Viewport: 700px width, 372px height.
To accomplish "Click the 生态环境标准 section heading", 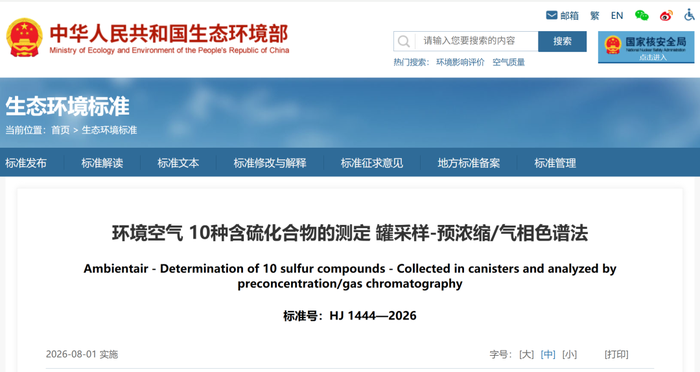I will (x=67, y=106).
